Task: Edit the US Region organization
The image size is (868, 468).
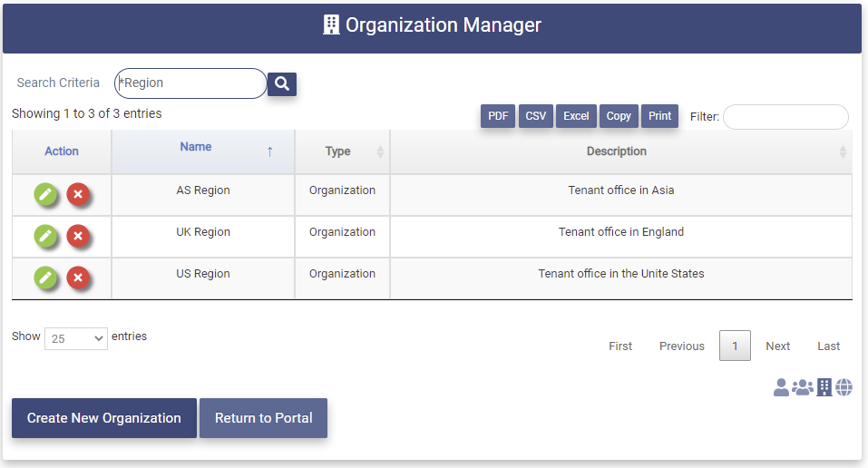Action: (45, 278)
